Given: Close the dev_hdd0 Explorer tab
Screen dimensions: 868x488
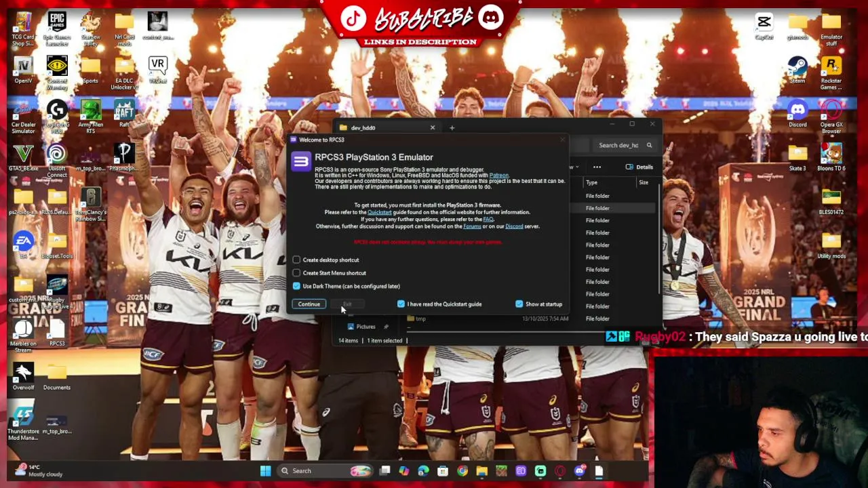Looking at the screenshot, I should 433,127.
